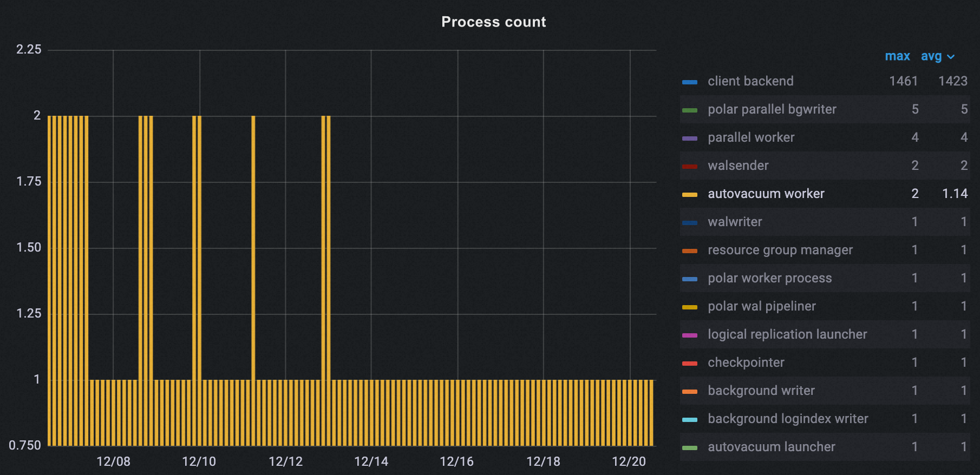
Task: Select polar worker process series label
Action: (x=770, y=278)
